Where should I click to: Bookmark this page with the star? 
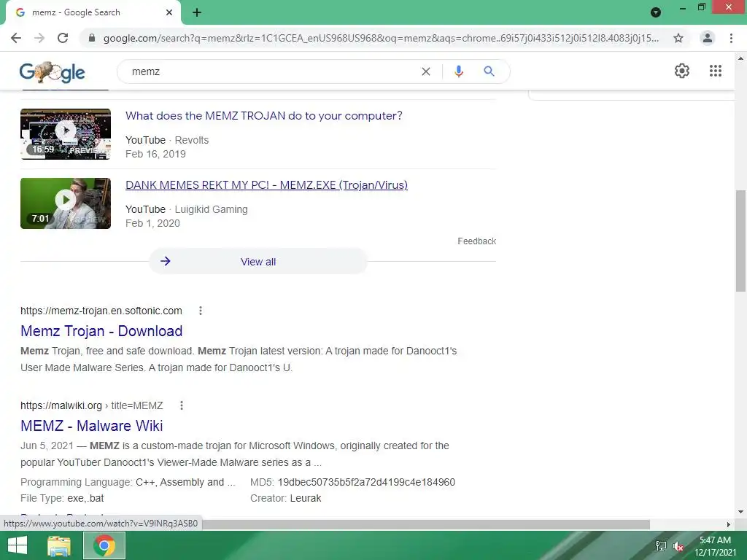[x=678, y=38]
